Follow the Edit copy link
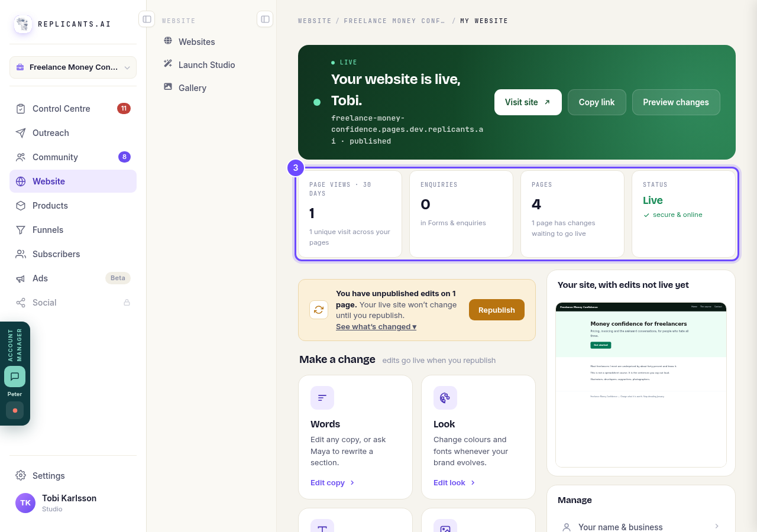The image size is (757, 532). click(x=332, y=483)
